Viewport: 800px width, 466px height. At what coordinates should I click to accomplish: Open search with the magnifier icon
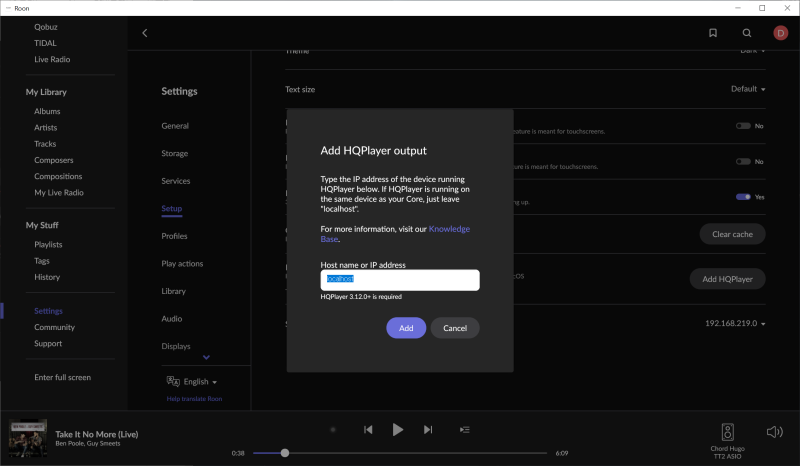point(747,33)
